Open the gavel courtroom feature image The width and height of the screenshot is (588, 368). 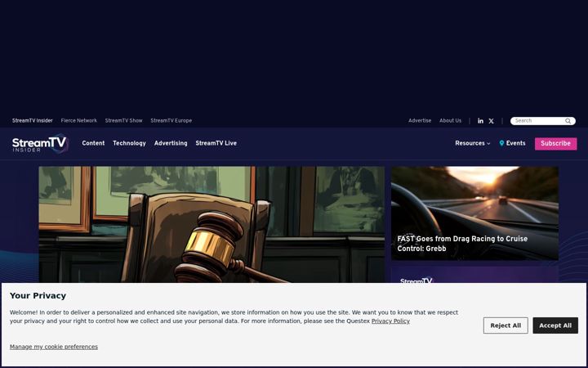[212, 225]
